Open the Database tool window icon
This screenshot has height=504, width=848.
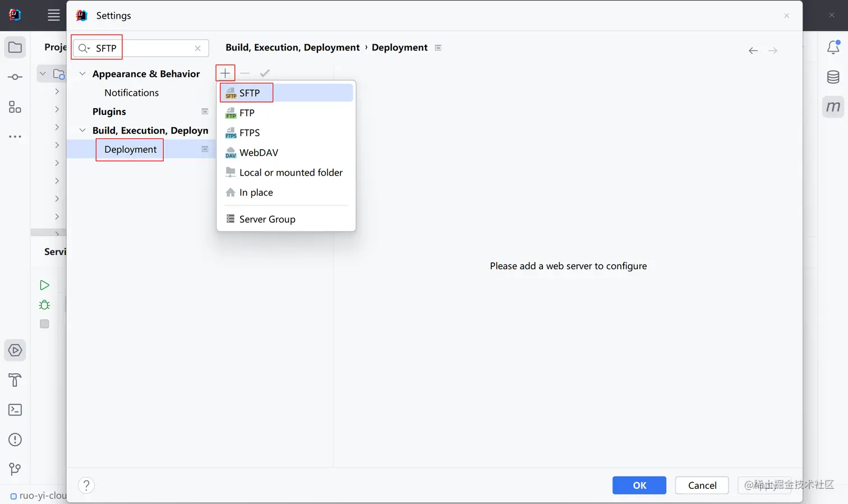pyautogui.click(x=833, y=77)
